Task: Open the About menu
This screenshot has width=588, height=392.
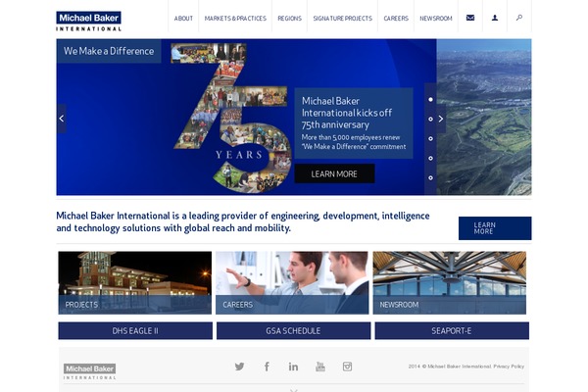Action: pos(183,18)
